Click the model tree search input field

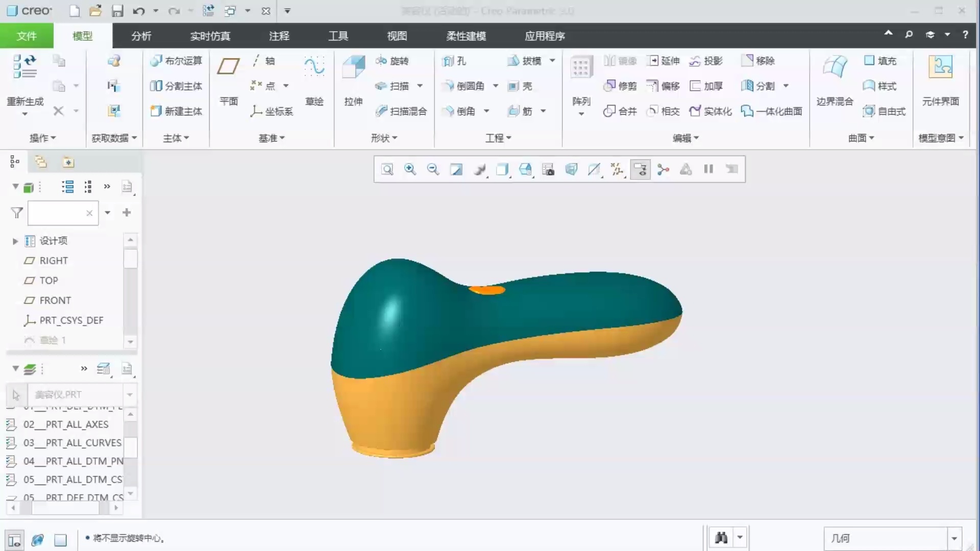click(56, 213)
